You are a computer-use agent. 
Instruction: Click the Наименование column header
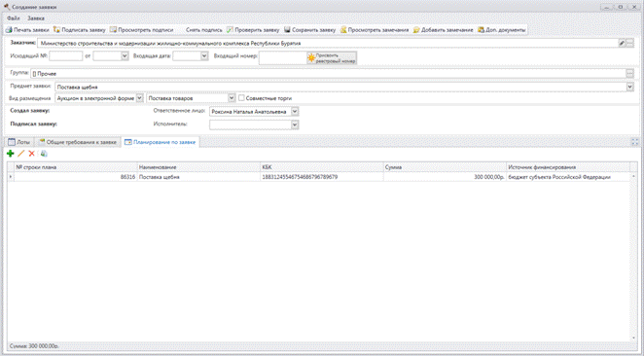point(198,167)
